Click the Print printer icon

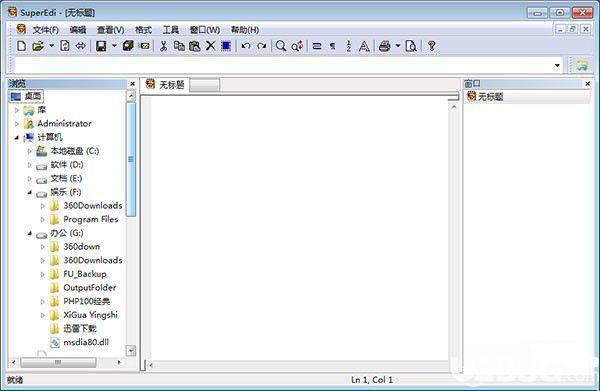(384, 46)
